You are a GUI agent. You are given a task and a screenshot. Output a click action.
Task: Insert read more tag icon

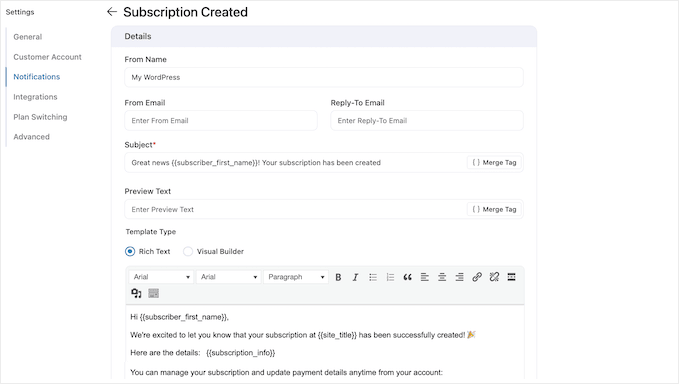(x=511, y=277)
